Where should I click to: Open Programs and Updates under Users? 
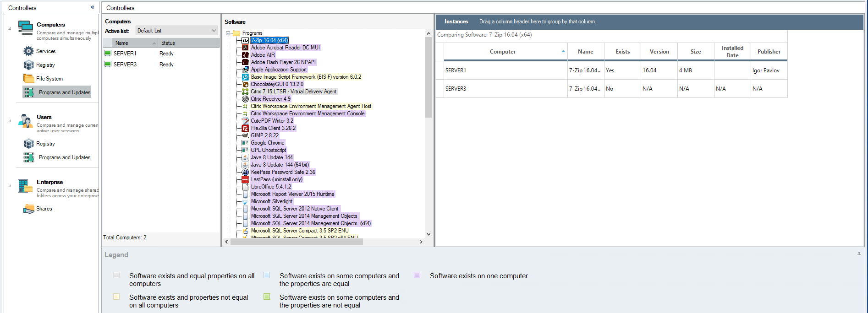coord(65,157)
